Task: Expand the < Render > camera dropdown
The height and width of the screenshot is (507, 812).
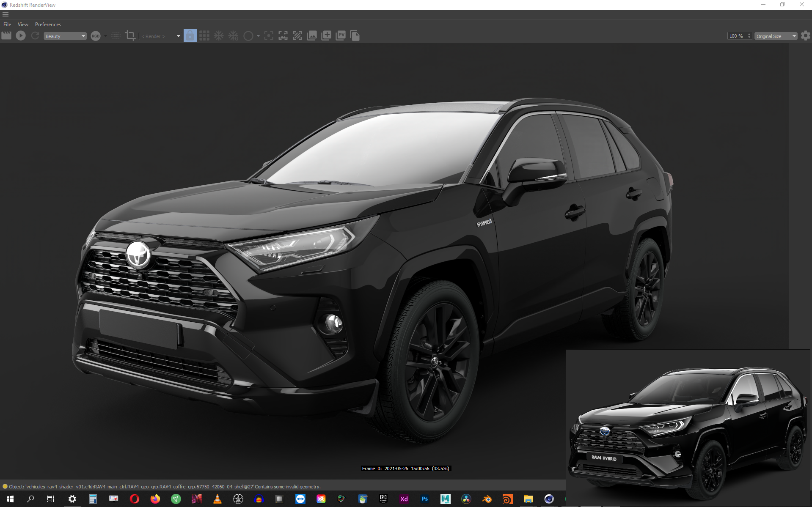Action: (160, 36)
